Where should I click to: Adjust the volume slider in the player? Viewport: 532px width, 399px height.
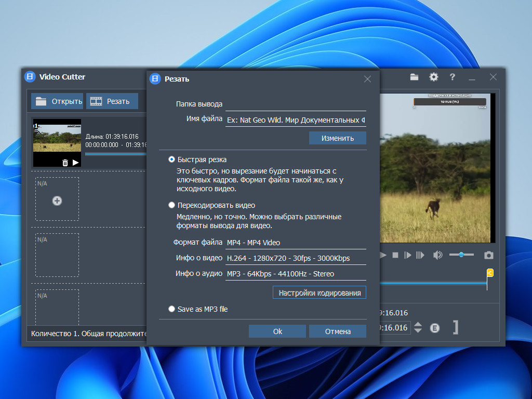pos(461,255)
